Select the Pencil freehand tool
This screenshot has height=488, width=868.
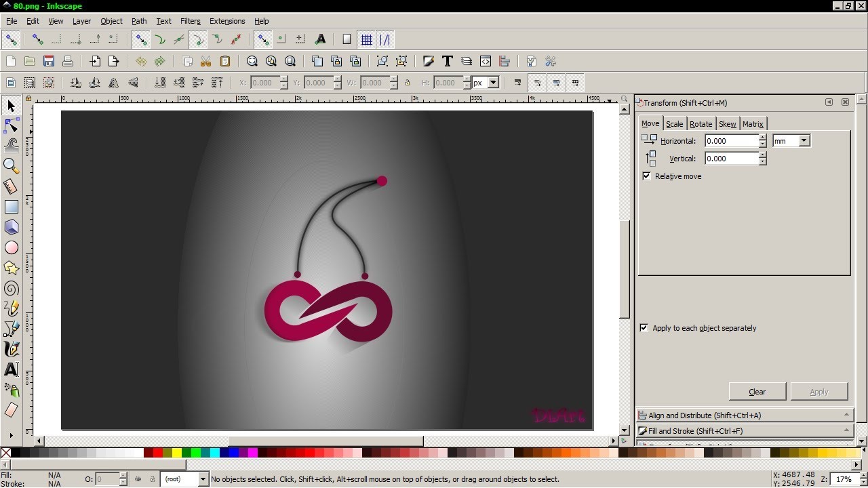coord(11,308)
